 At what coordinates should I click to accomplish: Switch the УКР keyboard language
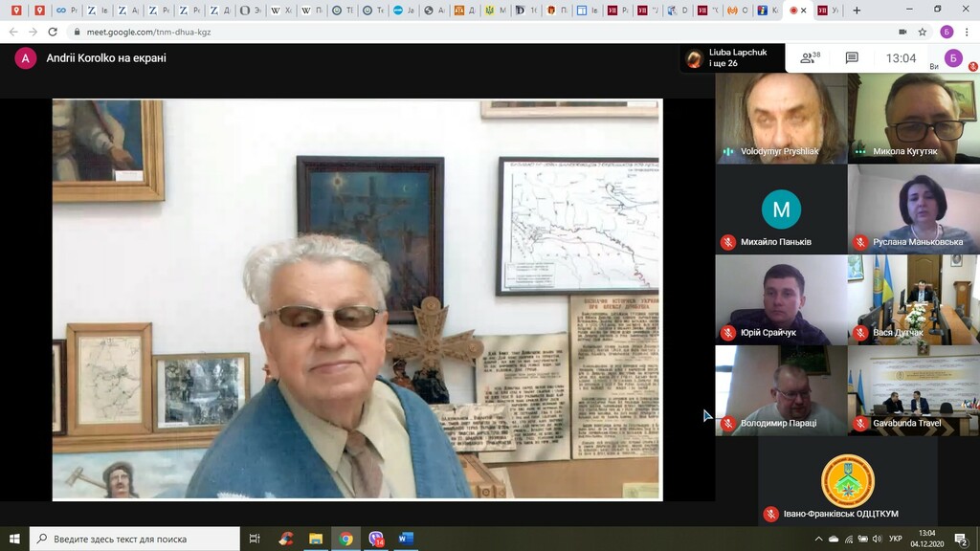(895, 539)
